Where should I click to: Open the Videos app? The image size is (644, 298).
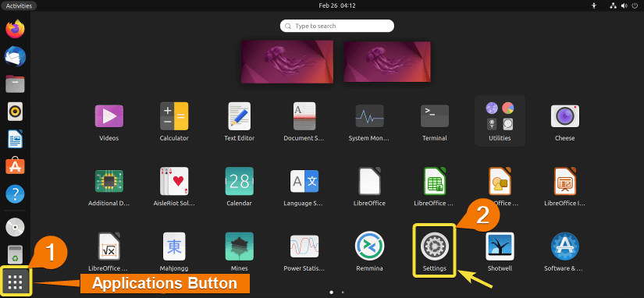109,115
